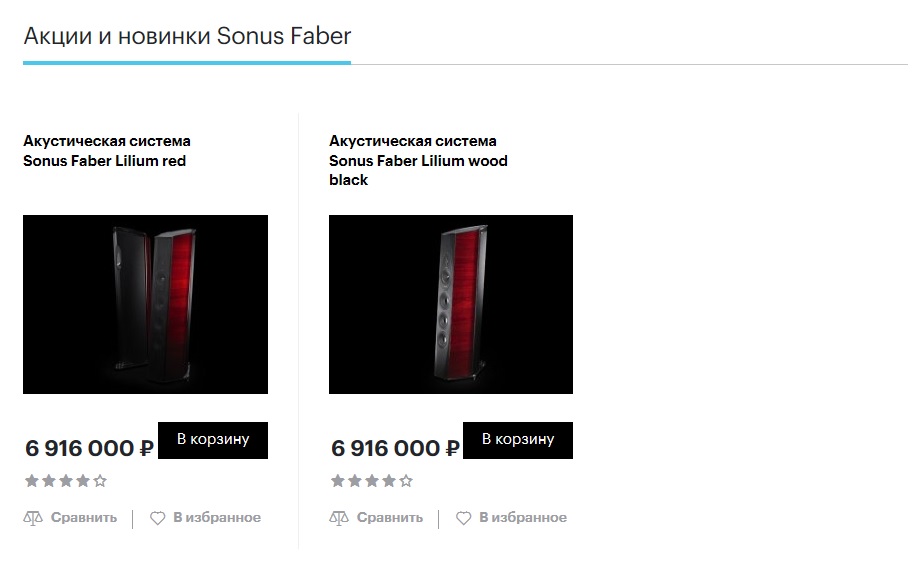Rate Lilium red with the fifth star
923x575 pixels.
click(x=100, y=481)
